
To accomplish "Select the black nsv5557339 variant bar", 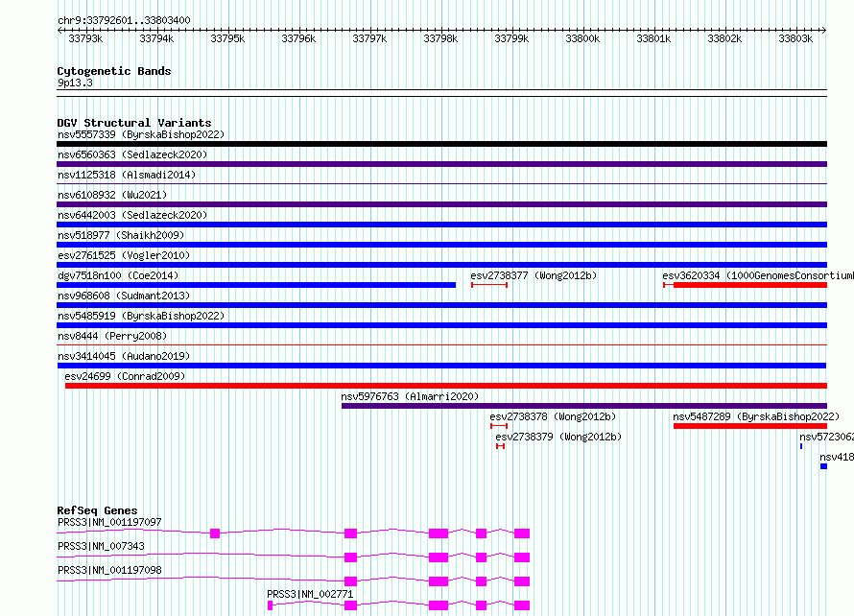I will (441, 144).
